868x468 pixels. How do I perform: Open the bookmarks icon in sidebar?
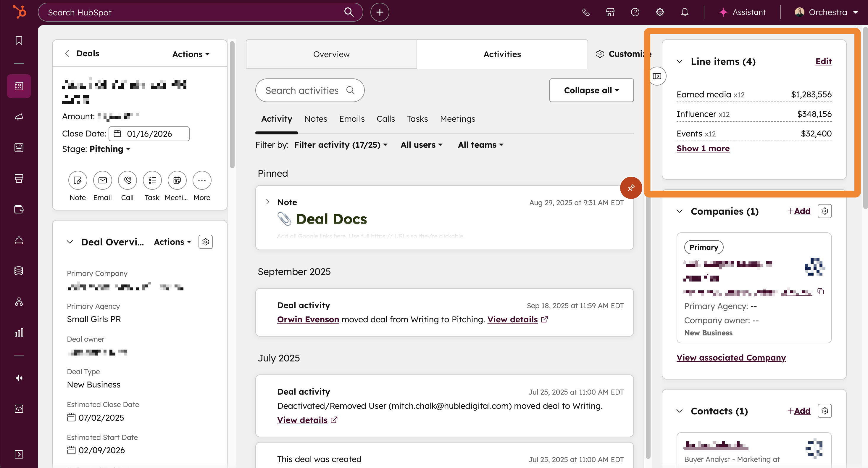point(19,41)
